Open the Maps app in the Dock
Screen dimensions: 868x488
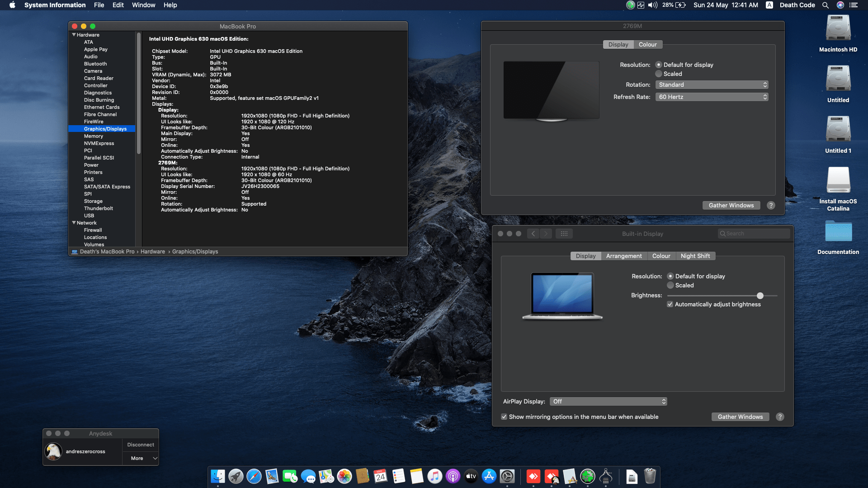point(326,476)
